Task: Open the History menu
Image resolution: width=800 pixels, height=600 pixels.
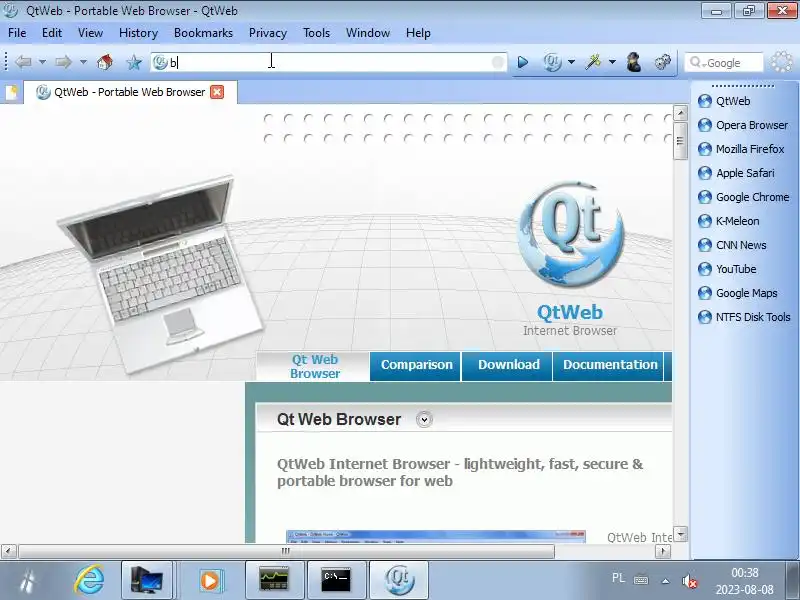Action: pos(138,33)
